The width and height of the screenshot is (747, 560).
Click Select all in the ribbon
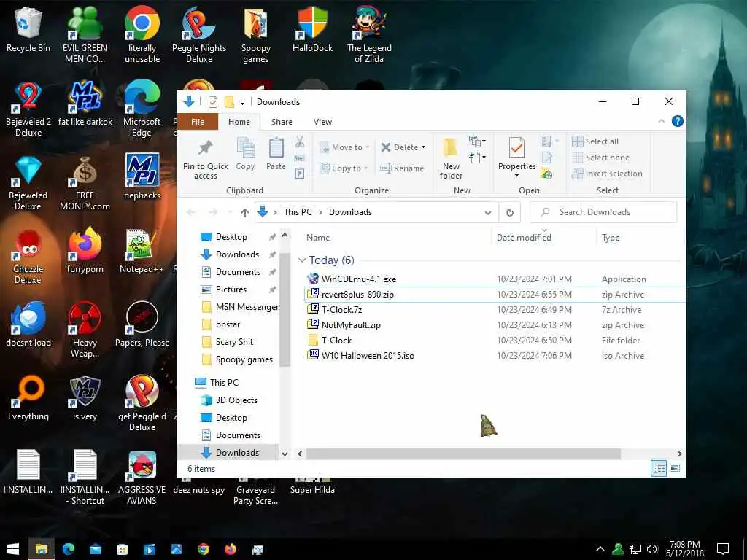point(595,141)
